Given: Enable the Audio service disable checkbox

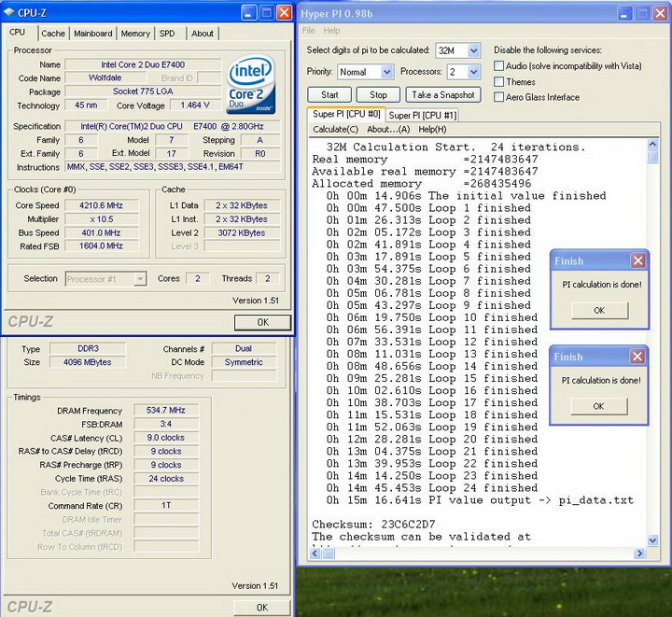Looking at the screenshot, I should coord(499,66).
